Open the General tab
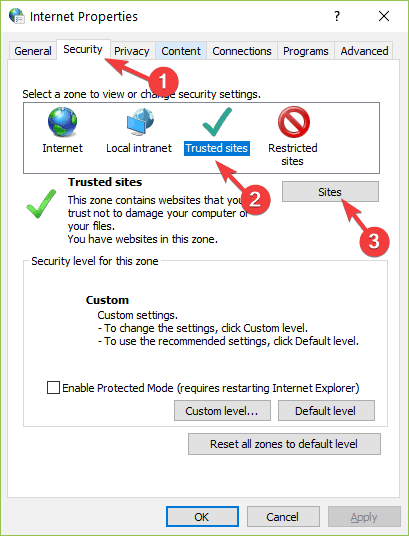409x536 pixels. point(33,51)
